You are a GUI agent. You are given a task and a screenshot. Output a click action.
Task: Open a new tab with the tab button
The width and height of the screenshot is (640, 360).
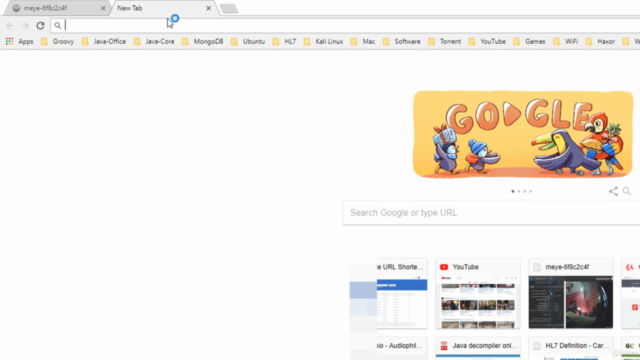point(229,9)
